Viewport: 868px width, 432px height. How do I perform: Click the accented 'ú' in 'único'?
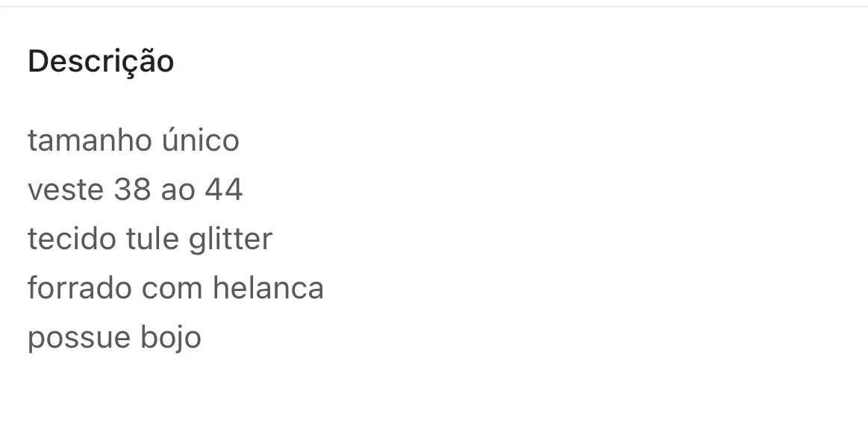[x=170, y=140]
